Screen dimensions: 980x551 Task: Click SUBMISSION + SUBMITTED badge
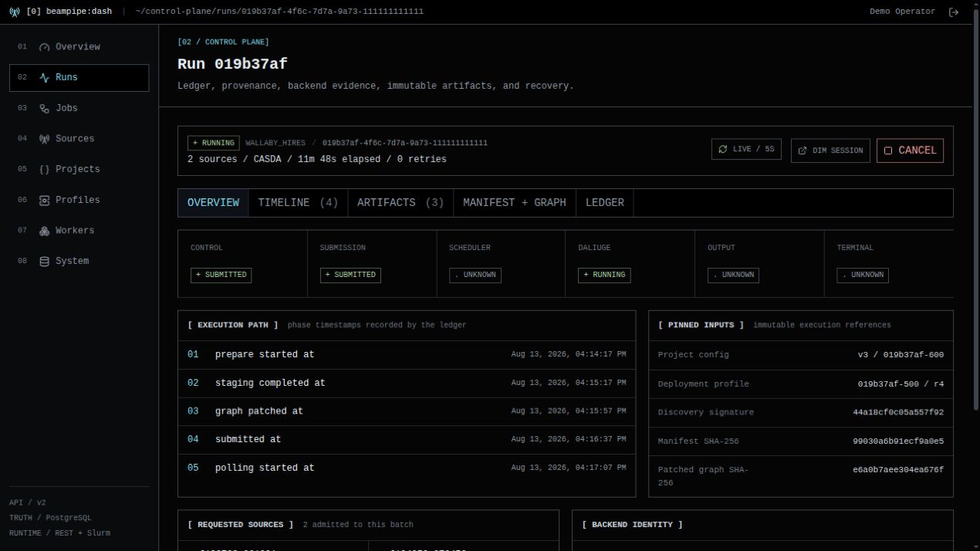tap(350, 275)
